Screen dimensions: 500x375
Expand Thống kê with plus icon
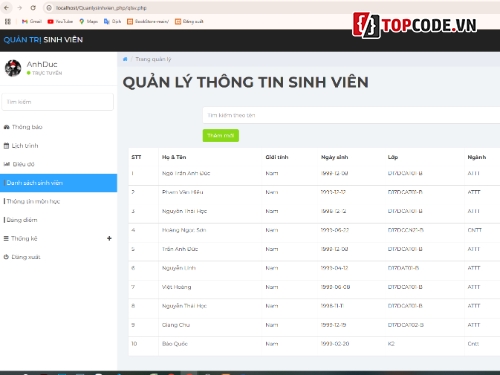[x=109, y=238]
